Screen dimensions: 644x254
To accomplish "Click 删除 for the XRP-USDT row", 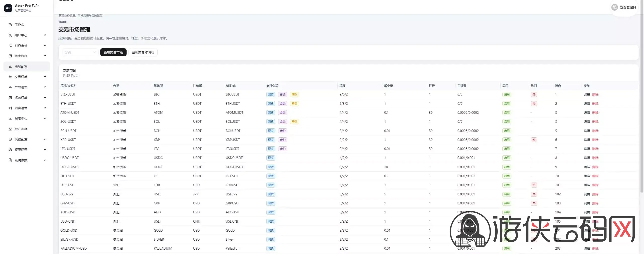I will 595,140.
